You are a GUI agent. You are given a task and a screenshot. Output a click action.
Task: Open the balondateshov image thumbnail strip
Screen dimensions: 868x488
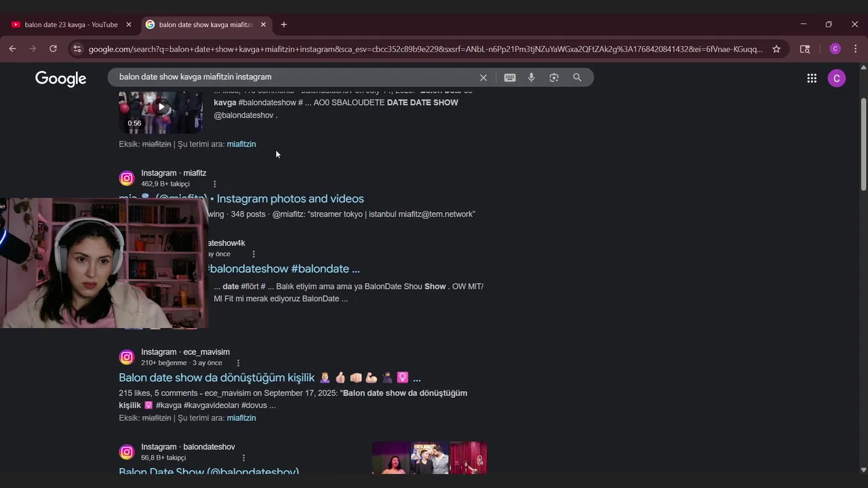click(x=429, y=458)
